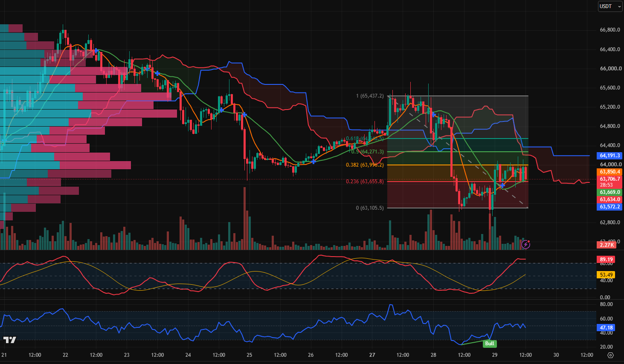Open the chart settings hexagon icon

click(610, 355)
